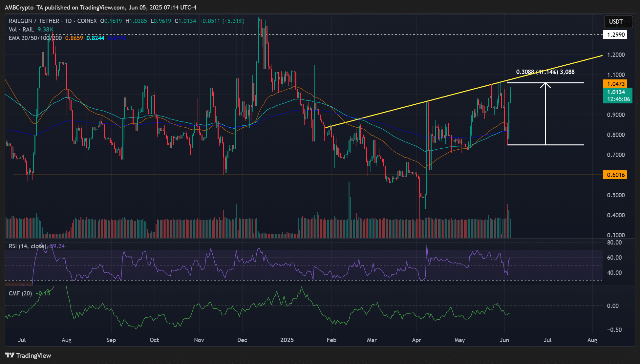The image size is (640, 364).
Task: Click the Apr label on time axis
Action: pyautogui.click(x=416, y=340)
